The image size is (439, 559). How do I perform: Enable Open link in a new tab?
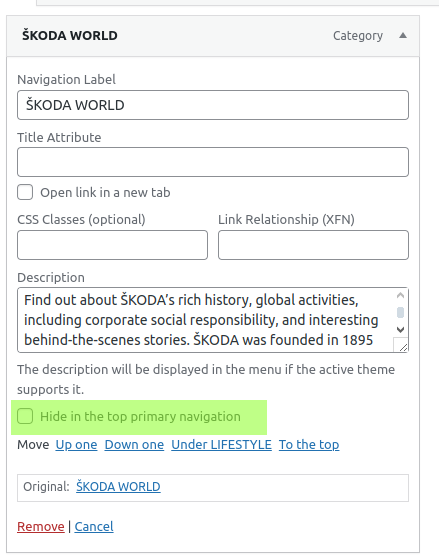(25, 192)
